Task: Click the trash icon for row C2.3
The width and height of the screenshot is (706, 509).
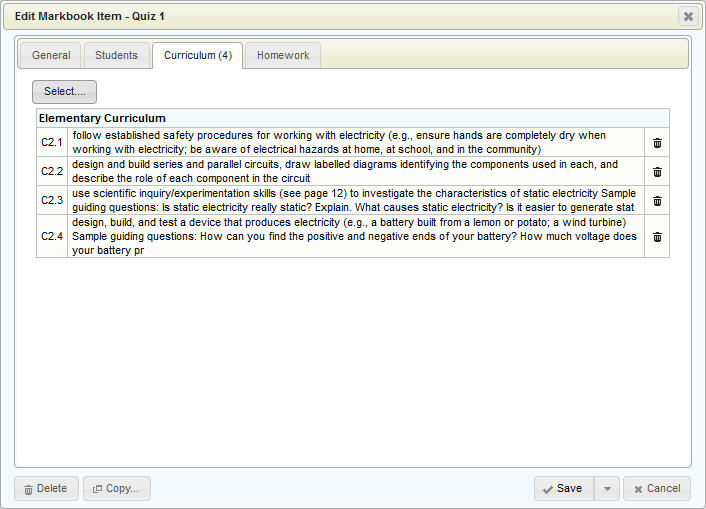Action: (x=657, y=200)
